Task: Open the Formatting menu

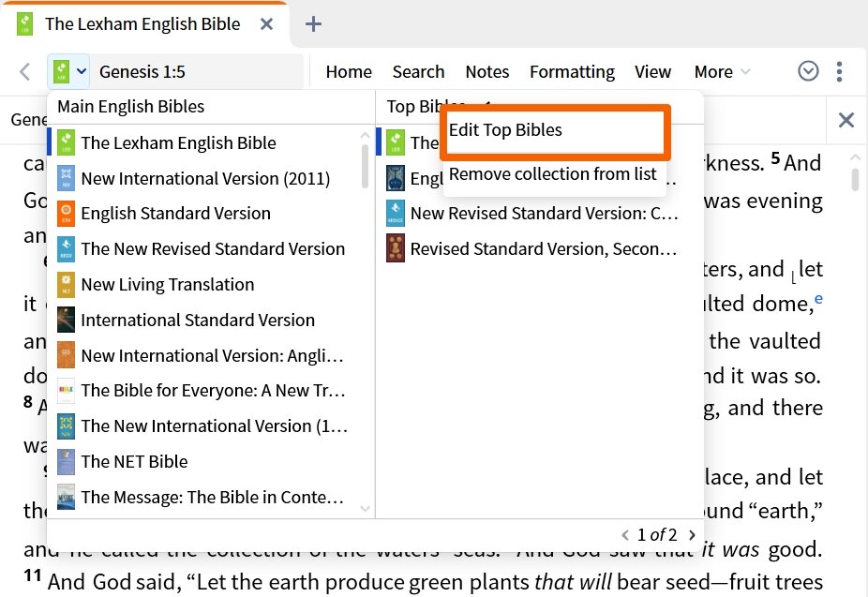Action: tap(572, 72)
